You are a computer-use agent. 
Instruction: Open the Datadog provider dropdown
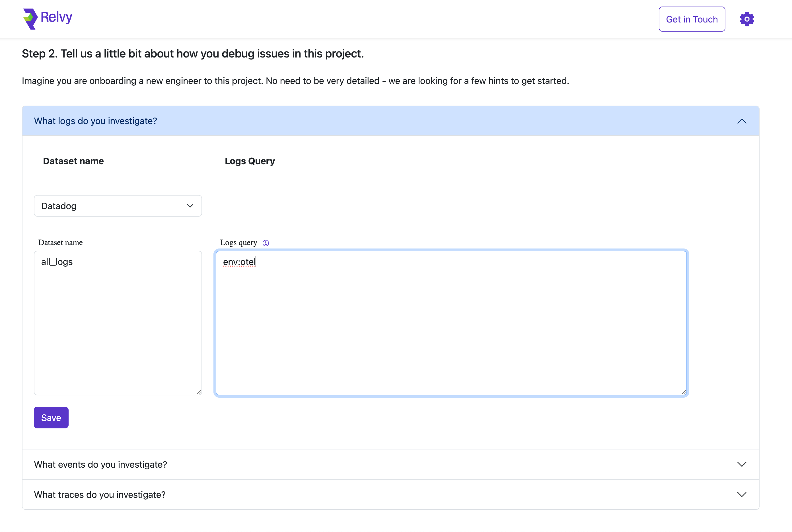(118, 206)
